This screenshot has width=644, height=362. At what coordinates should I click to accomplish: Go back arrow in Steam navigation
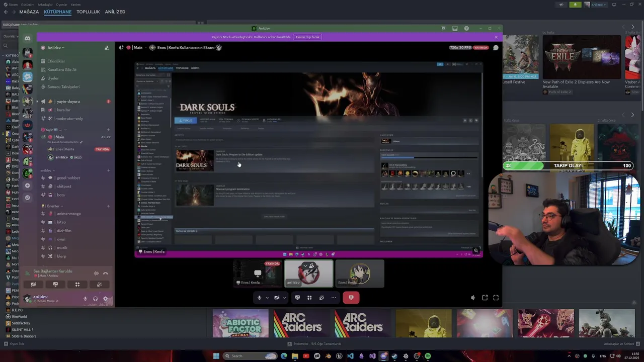click(6, 12)
